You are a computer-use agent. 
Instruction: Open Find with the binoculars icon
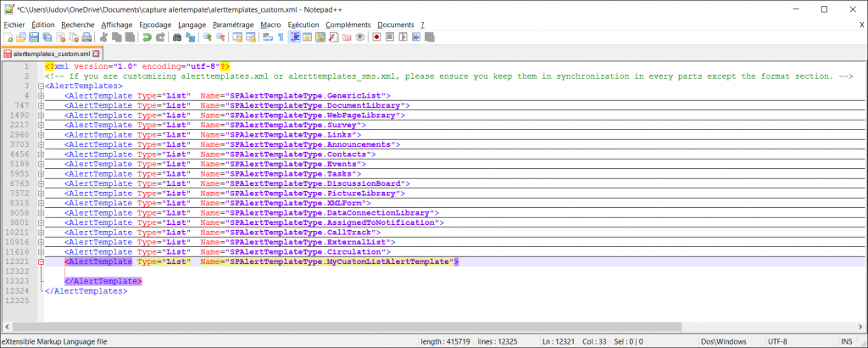[x=177, y=37]
